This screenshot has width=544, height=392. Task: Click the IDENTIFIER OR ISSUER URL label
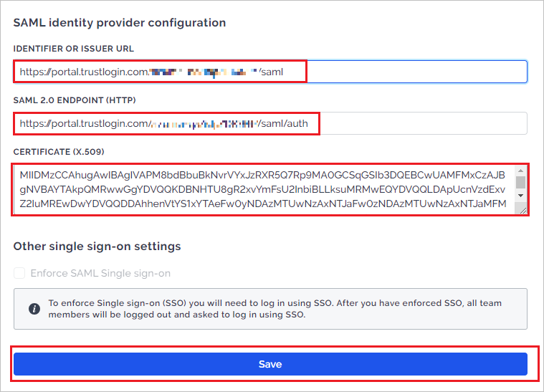pos(73,49)
